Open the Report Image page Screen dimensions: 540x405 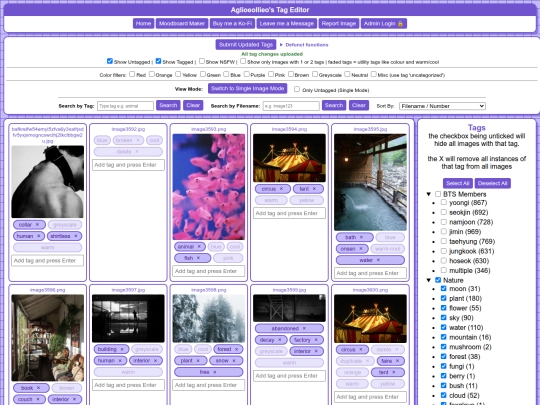tap(339, 23)
